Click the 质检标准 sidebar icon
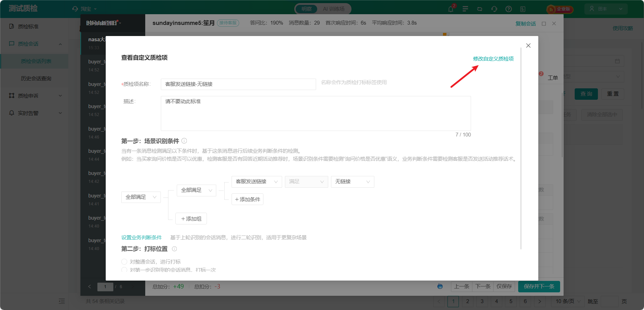The width and height of the screenshot is (644, 310). click(x=12, y=26)
